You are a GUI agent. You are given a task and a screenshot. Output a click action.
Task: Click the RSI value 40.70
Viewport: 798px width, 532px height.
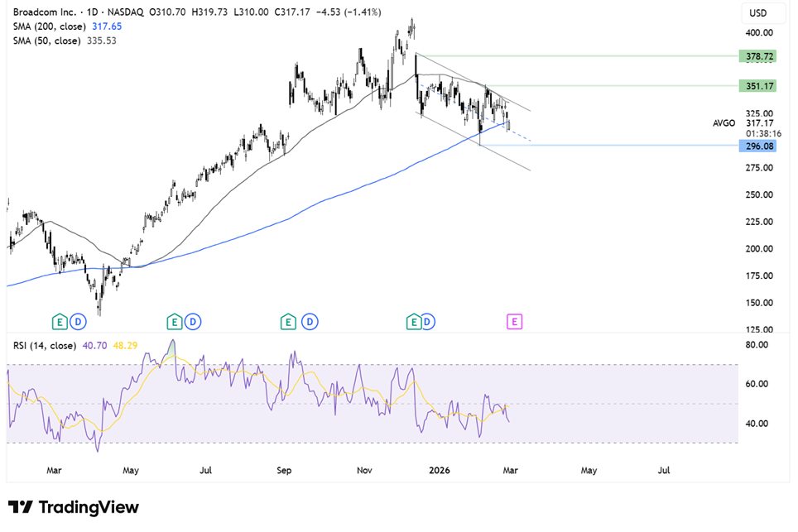[94, 346]
